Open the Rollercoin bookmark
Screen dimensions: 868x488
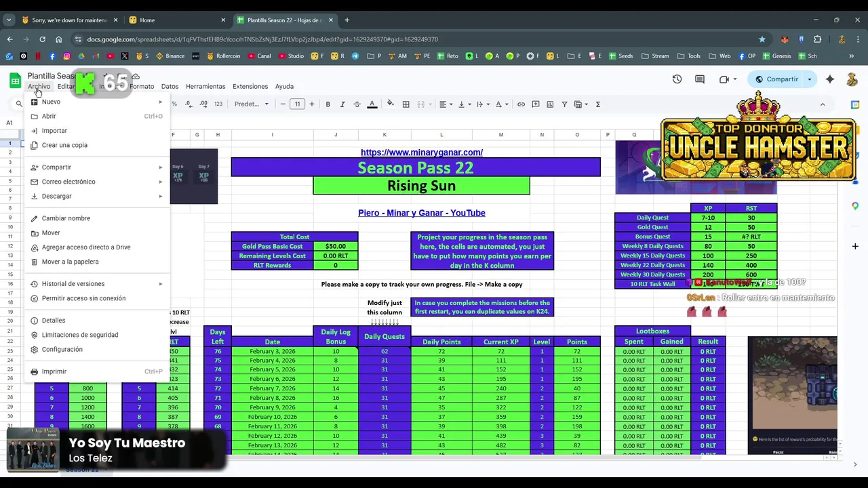(224, 56)
